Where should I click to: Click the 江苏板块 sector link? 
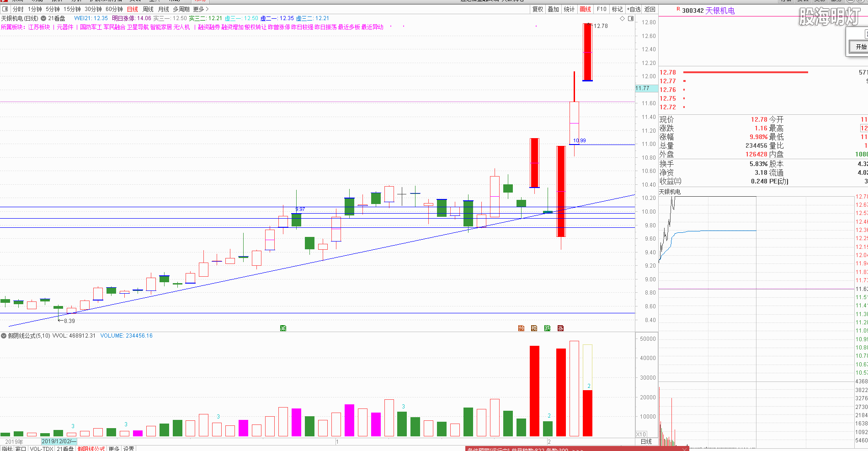39,27
